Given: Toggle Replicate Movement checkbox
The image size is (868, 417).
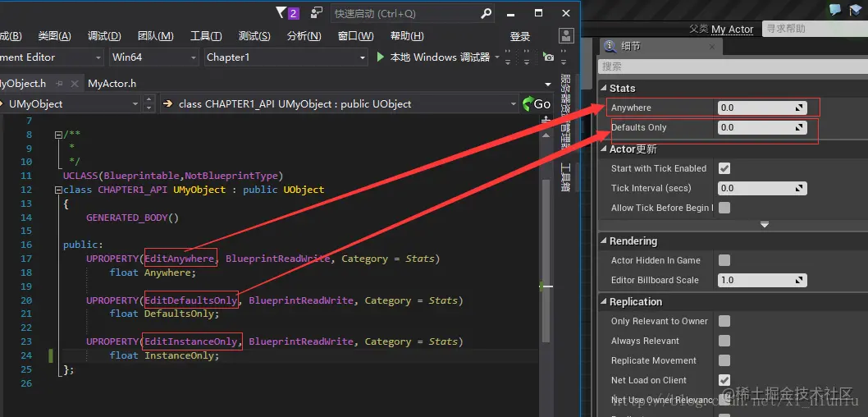Looking at the screenshot, I should point(724,360).
